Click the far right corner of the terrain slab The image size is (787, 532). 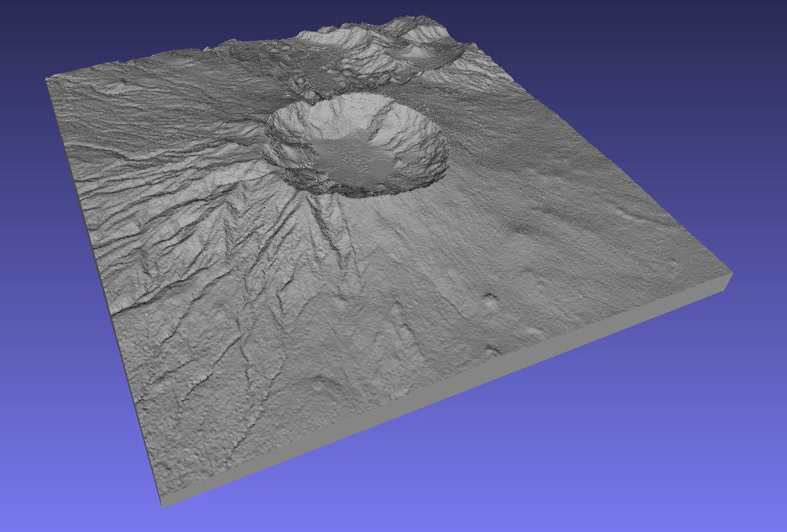coord(731,275)
